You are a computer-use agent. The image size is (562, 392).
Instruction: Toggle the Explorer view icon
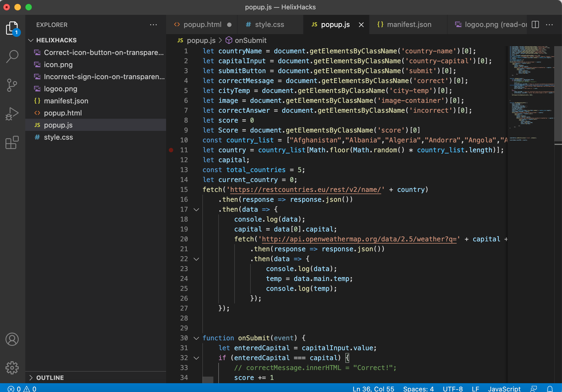12,28
